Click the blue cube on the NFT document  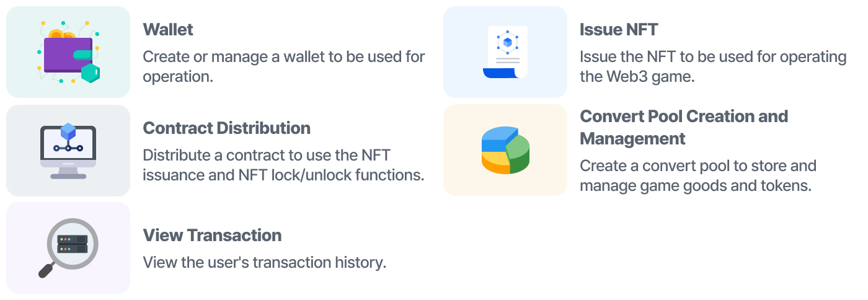508,42
